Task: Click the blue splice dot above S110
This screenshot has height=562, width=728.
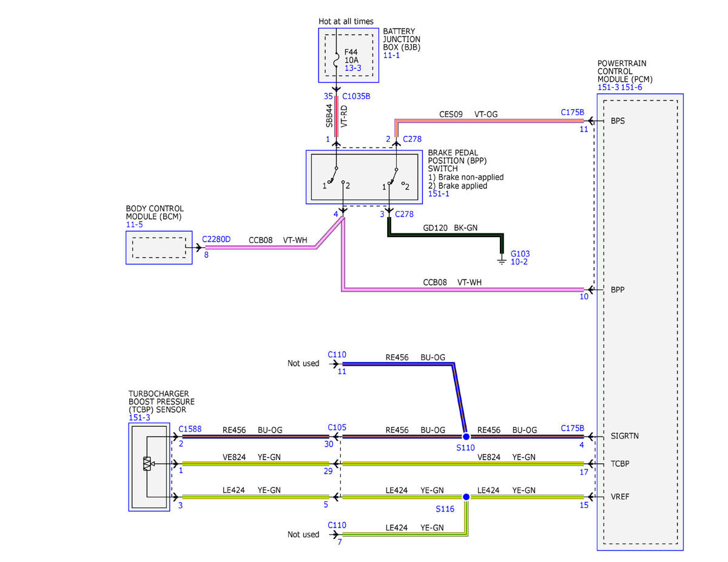Action: click(466, 437)
